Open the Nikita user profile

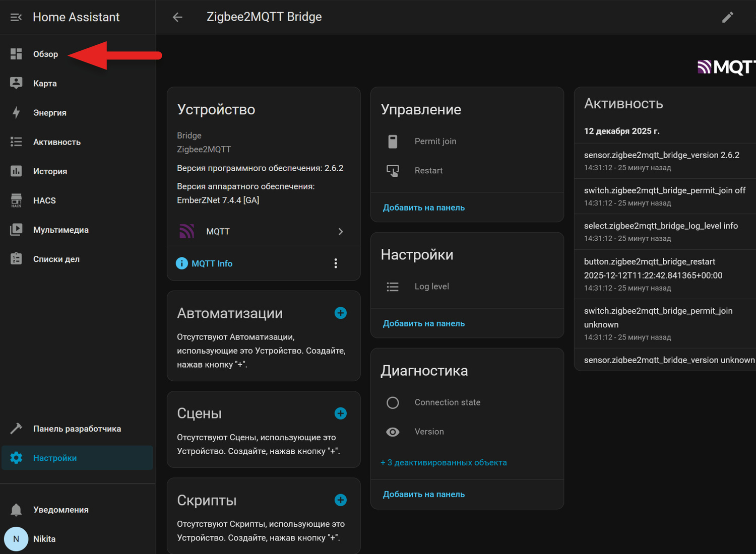[x=78, y=539]
